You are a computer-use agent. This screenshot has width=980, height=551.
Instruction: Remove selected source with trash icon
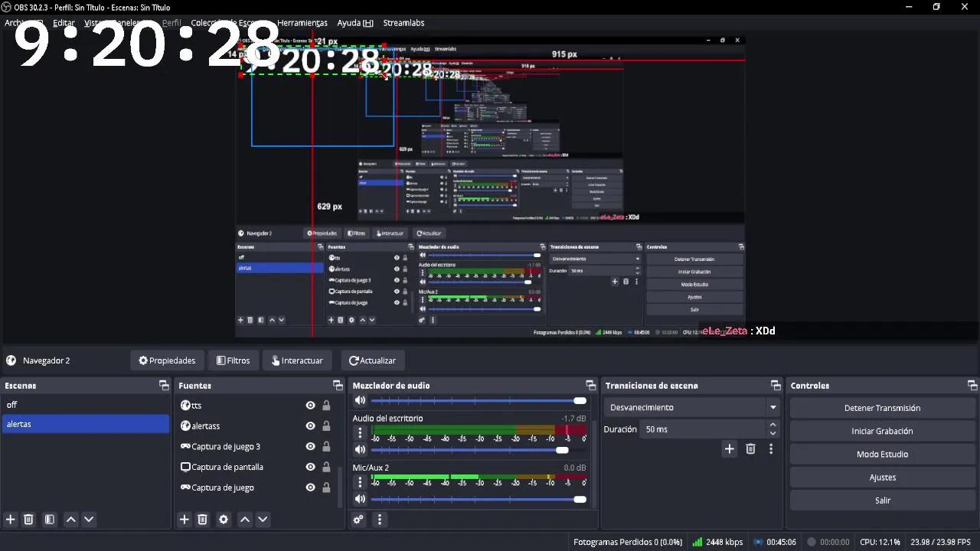[202, 520]
